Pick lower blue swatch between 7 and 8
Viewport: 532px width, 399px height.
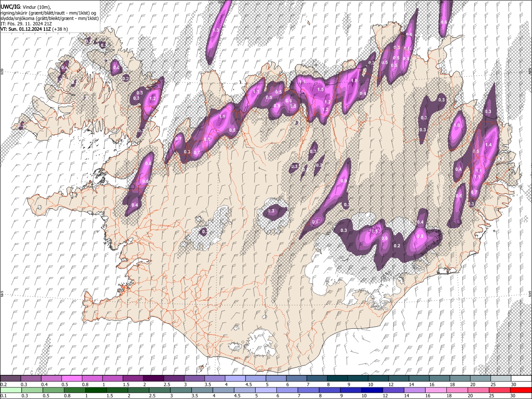click(308, 390)
